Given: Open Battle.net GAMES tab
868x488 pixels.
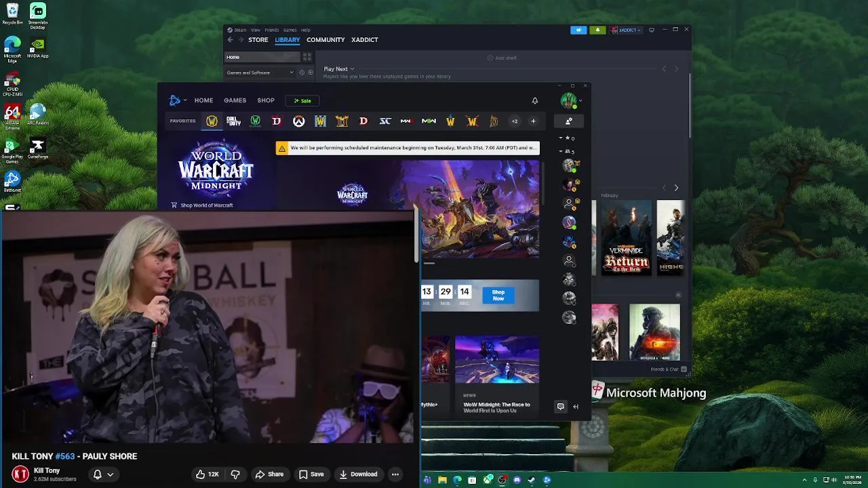Looking at the screenshot, I should coord(235,100).
